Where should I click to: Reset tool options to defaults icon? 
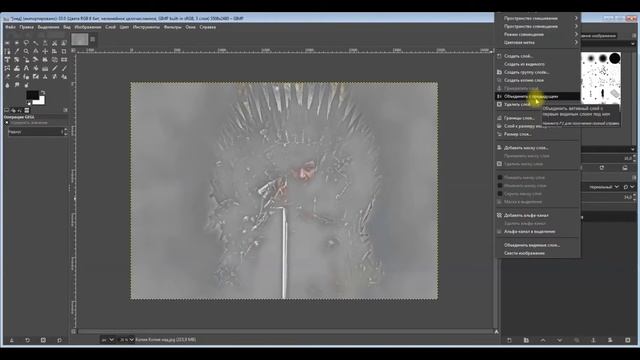point(60,340)
